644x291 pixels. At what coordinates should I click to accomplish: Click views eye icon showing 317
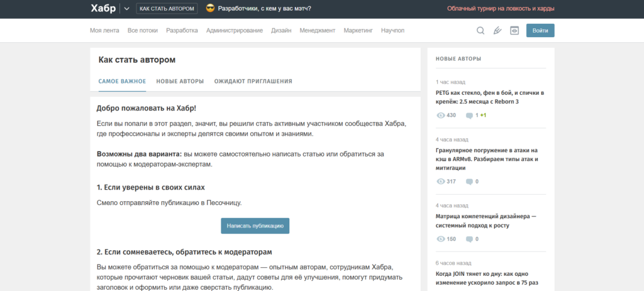coord(441,182)
